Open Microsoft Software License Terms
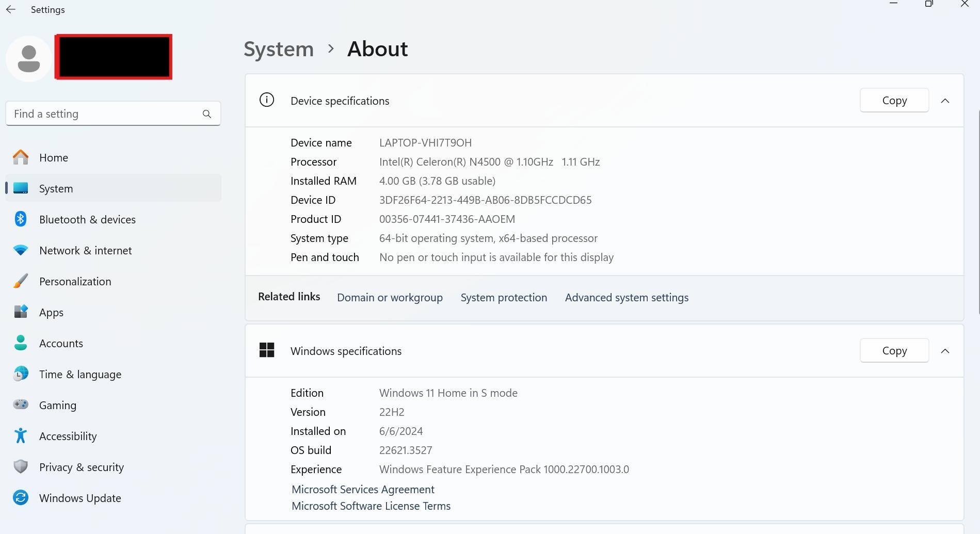Image resolution: width=980 pixels, height=534 pixels. coord(371,506)
